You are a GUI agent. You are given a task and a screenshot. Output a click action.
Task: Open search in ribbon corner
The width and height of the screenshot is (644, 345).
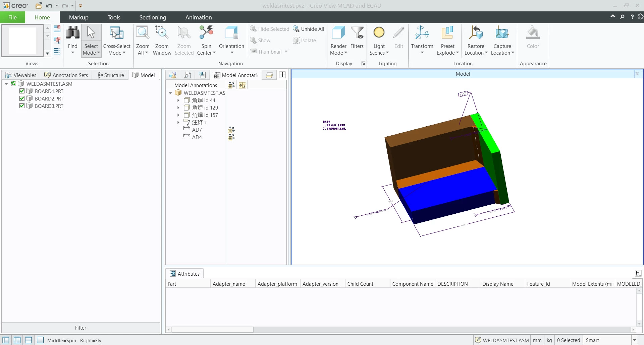622,17
